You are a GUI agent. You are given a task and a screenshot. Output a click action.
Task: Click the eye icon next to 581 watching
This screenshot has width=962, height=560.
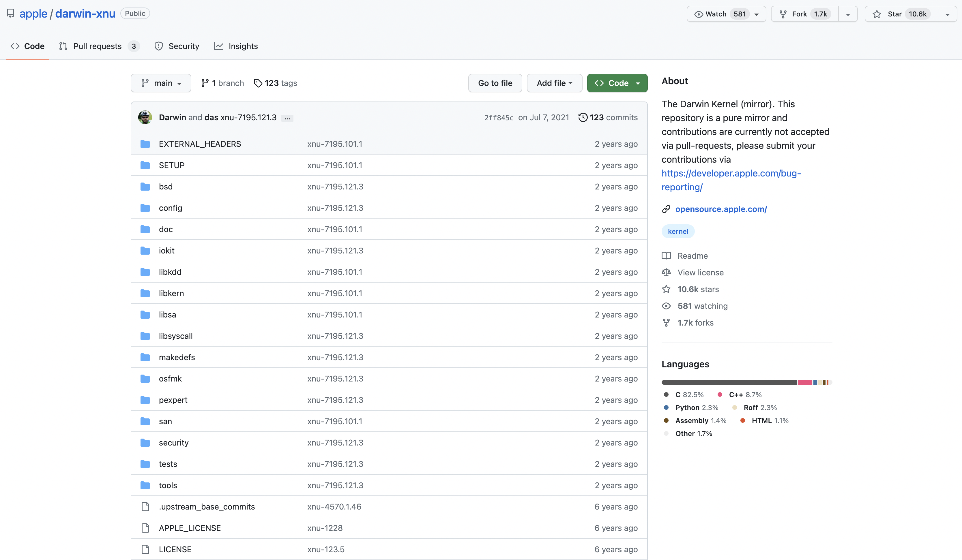click(666, 306)
